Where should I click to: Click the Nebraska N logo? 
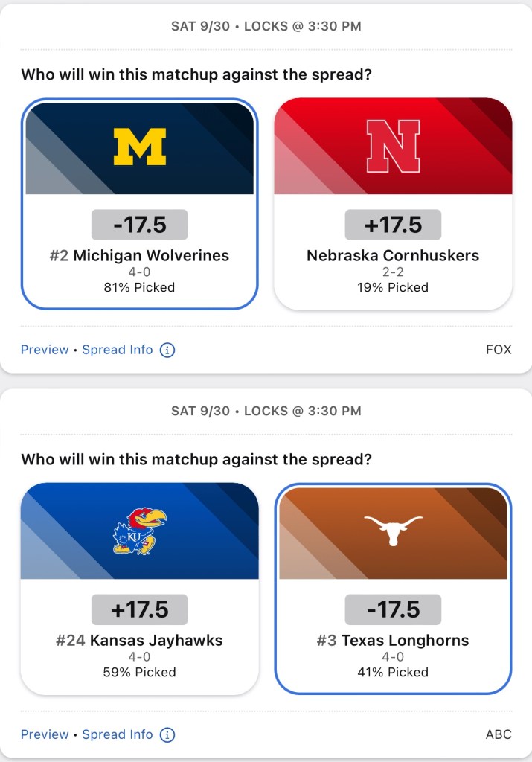click(x=393, y=146)
